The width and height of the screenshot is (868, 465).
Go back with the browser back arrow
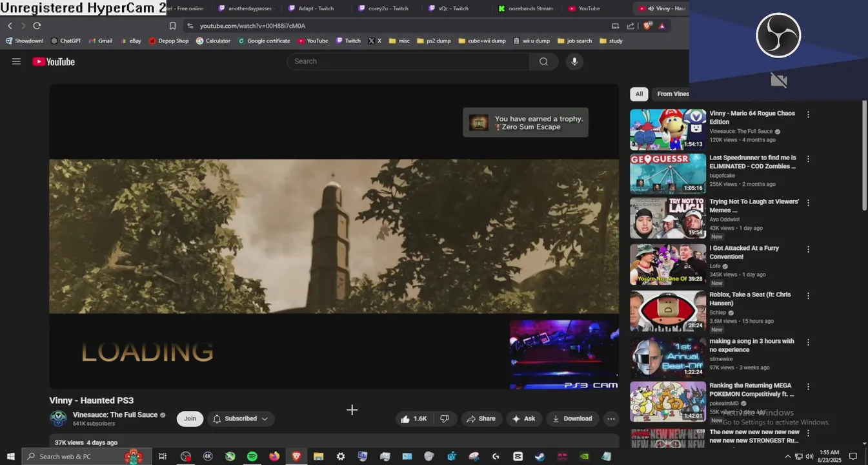pos(10,26)
